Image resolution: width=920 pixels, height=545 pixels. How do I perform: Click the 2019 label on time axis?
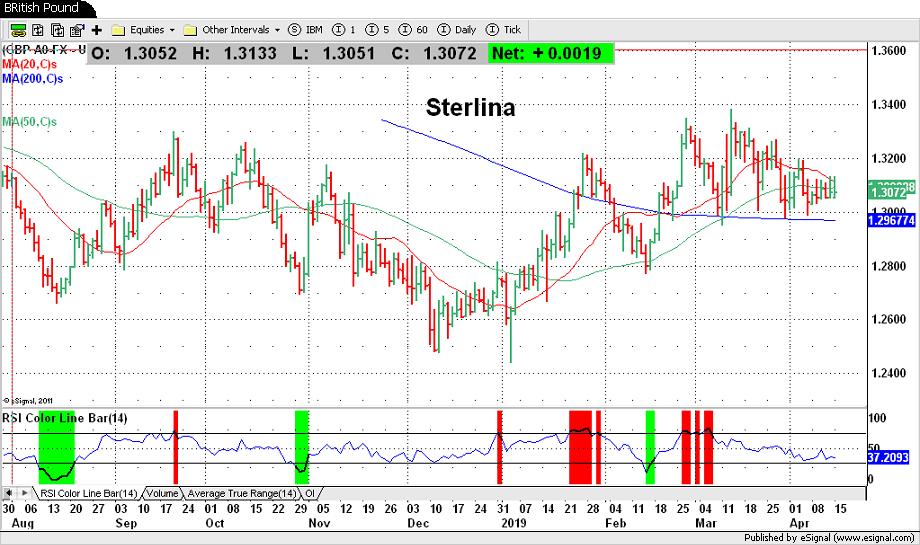515,522
